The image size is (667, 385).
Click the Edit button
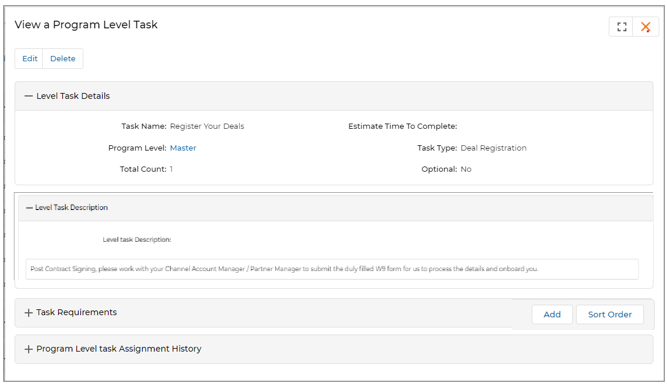tap(29, 59)
